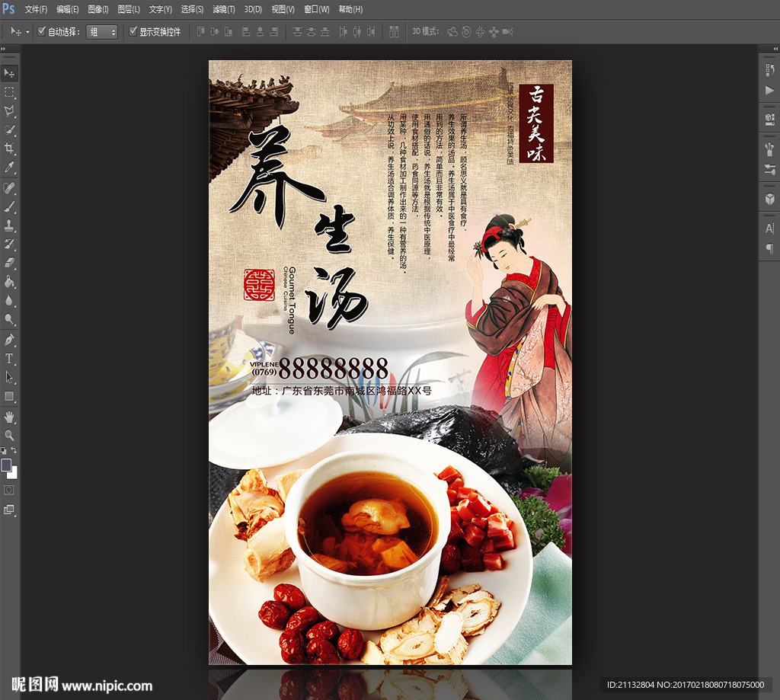Select the Eraser tool
The width and height of the screenshot is (780, 700).
9,264
